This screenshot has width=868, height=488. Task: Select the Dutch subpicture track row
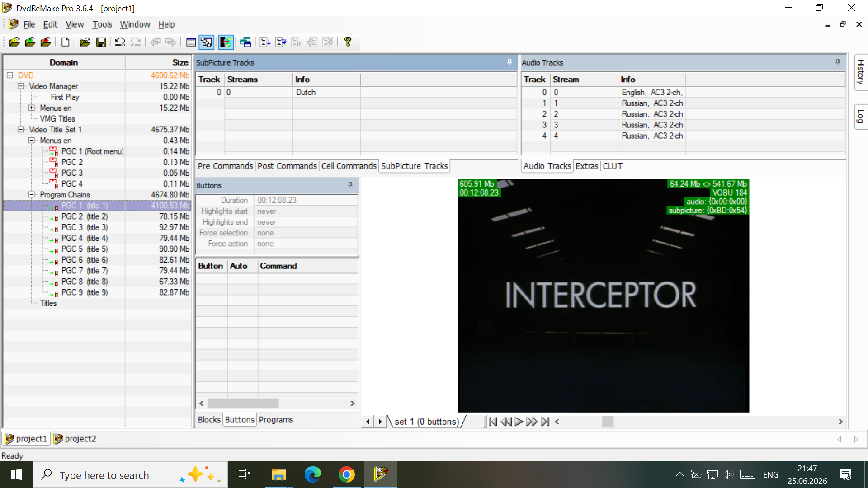(x=356, y=92)
